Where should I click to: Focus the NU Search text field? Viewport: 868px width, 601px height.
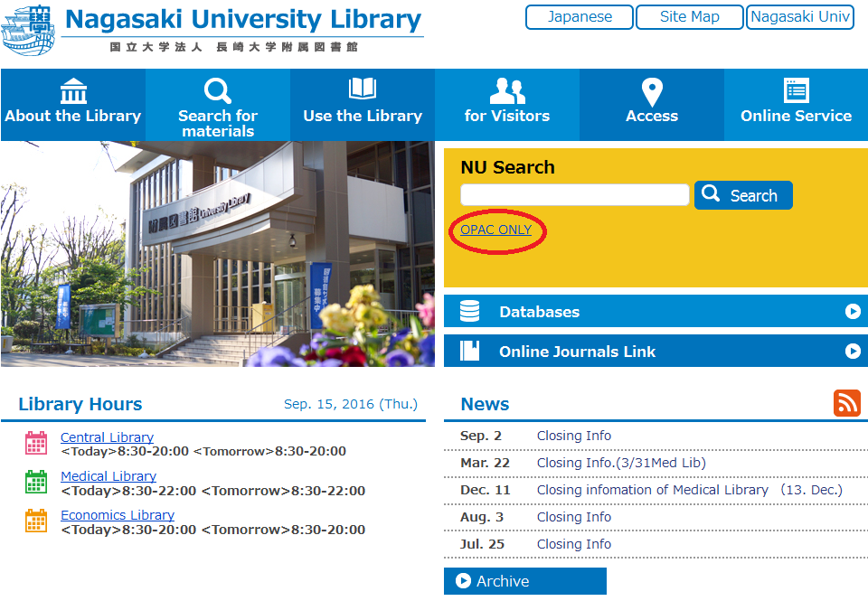575,195
